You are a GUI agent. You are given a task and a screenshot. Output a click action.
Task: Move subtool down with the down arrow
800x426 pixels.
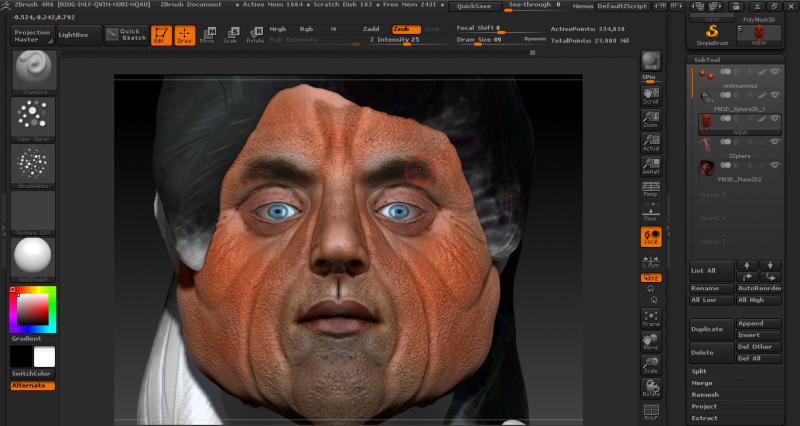(x=770, y=265)
